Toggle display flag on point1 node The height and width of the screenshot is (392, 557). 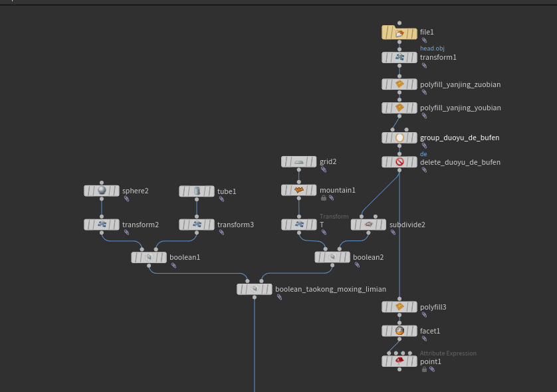tap(413, 361)
